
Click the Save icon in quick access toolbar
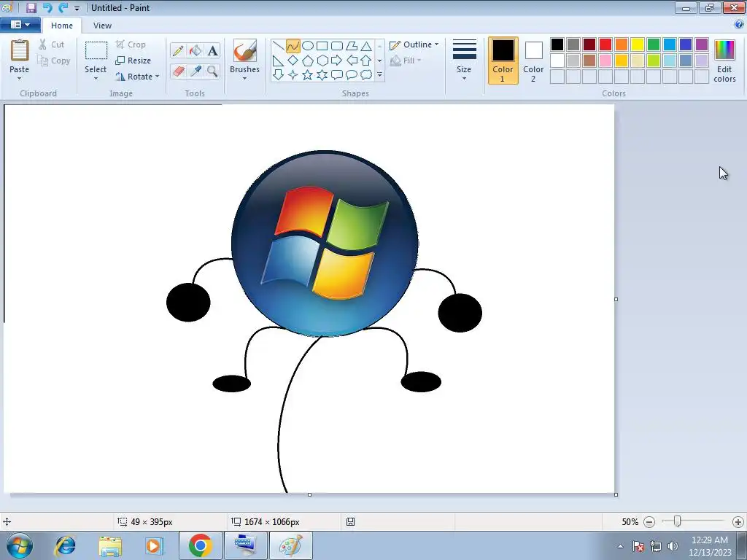[31, 7]
